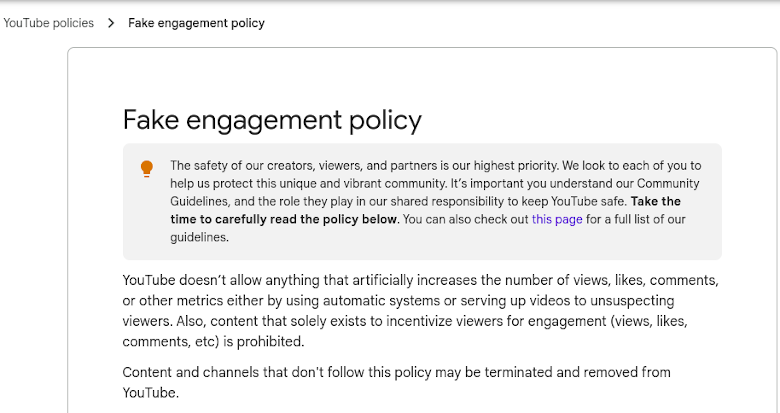Open the YouTube policies breadcrumb link
Image resolution: width=780 pixels, height=413 pixels.
tap(48, 23)
